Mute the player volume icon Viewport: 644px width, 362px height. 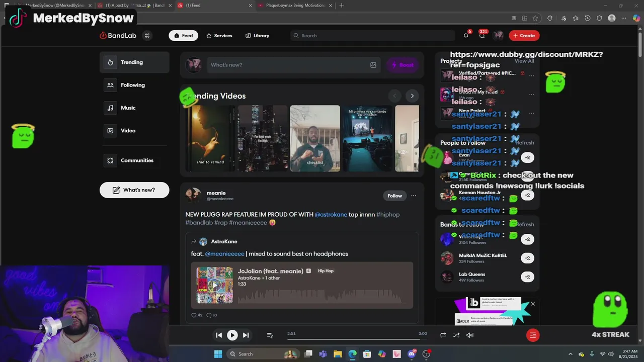470,335
